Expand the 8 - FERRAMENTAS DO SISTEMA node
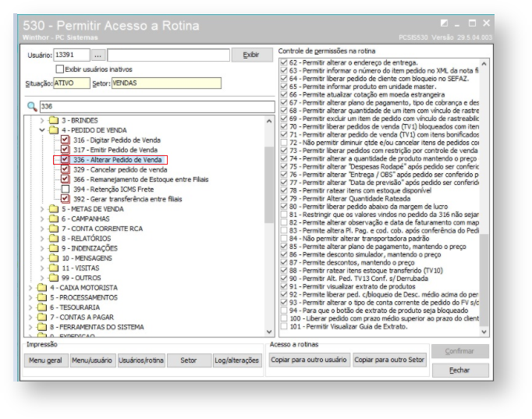Image resolution: width=532 pixels, height=419 pixels. pyautogui.click(x=31, y=327)
